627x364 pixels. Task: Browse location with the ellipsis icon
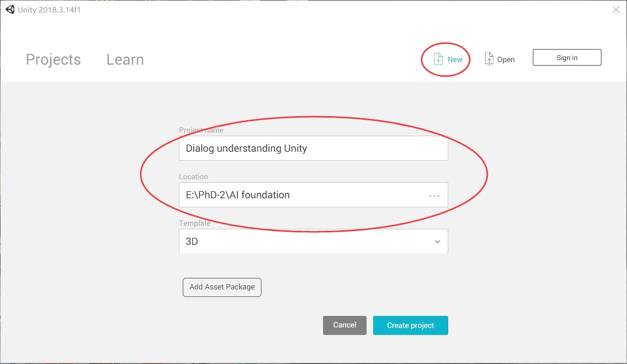[434, 195]
